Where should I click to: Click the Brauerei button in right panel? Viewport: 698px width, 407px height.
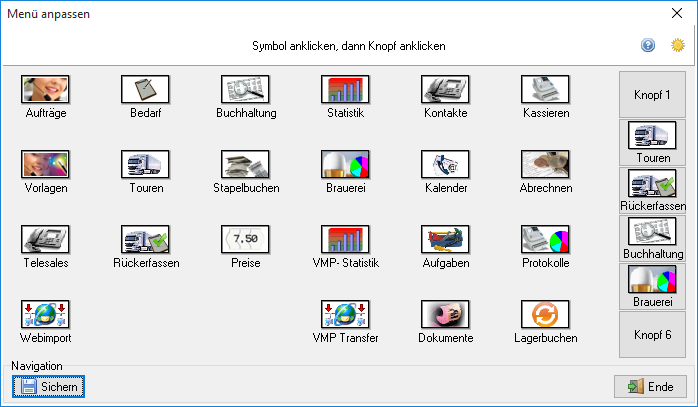652,286
